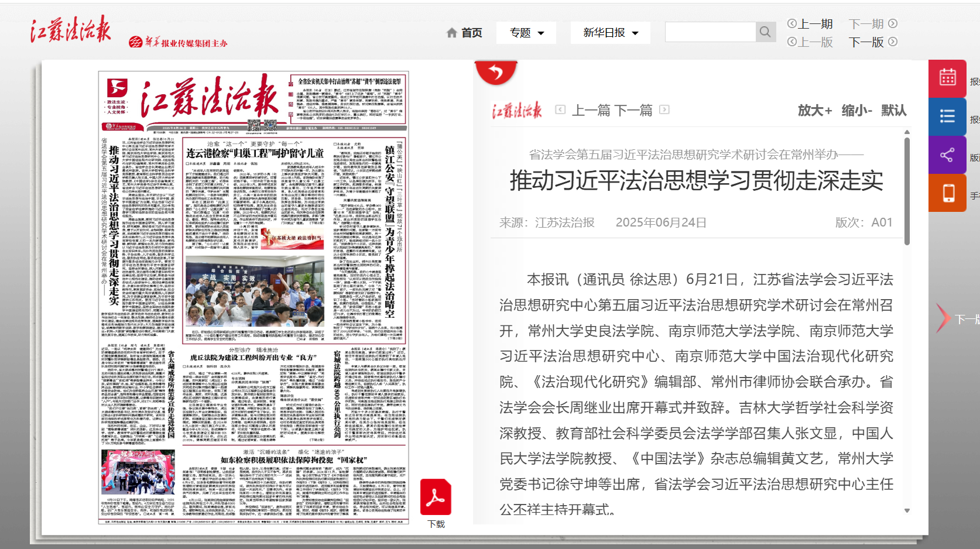Click the bottom-left photo on the newspaper page
980x549 pixels.
click(138, 472)
